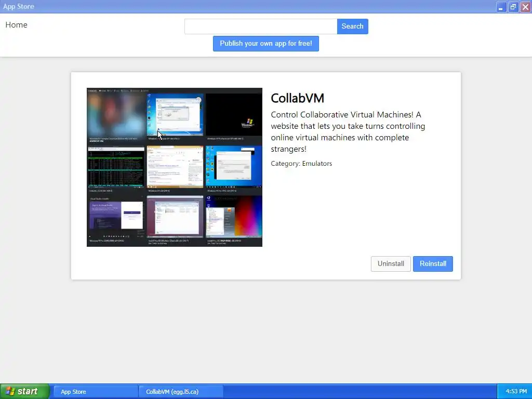Open the Windows start menu

pyautogui.click(x=25, y=391)
